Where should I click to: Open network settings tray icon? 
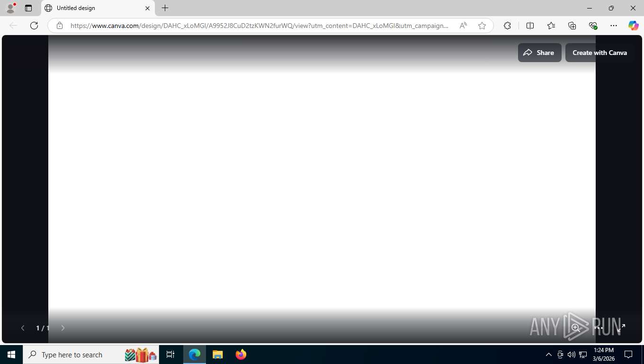[x=583, y=355]
